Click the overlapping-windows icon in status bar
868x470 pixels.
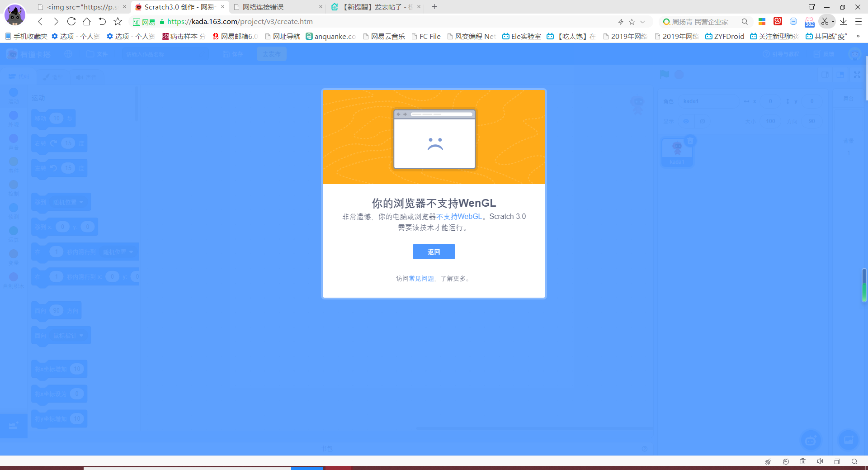(x=837, y=461)
